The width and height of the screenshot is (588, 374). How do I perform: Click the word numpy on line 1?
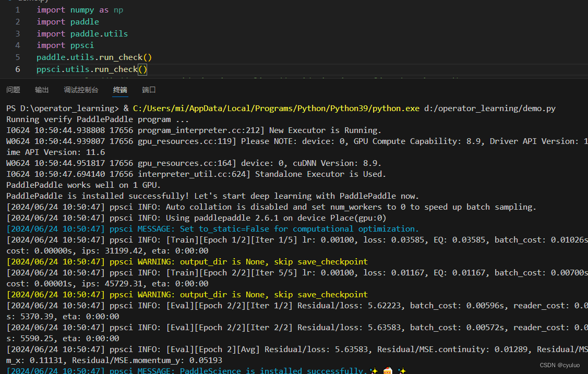(82, 9)
